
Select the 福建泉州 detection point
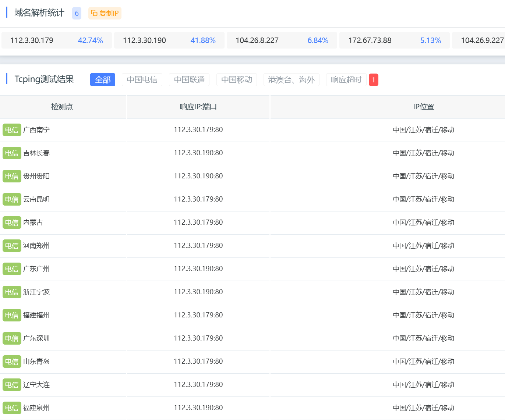36,408
